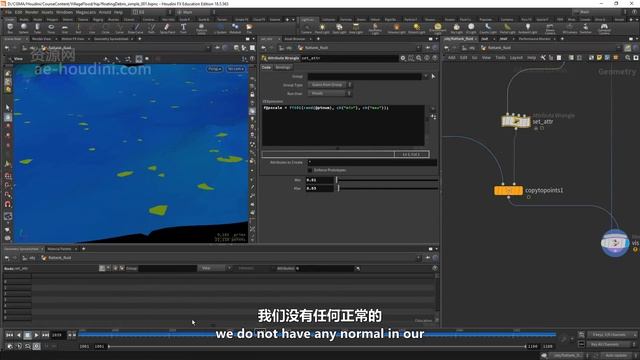Click obj in network editor path
This screenshot has height=360, width=640.
472,48
